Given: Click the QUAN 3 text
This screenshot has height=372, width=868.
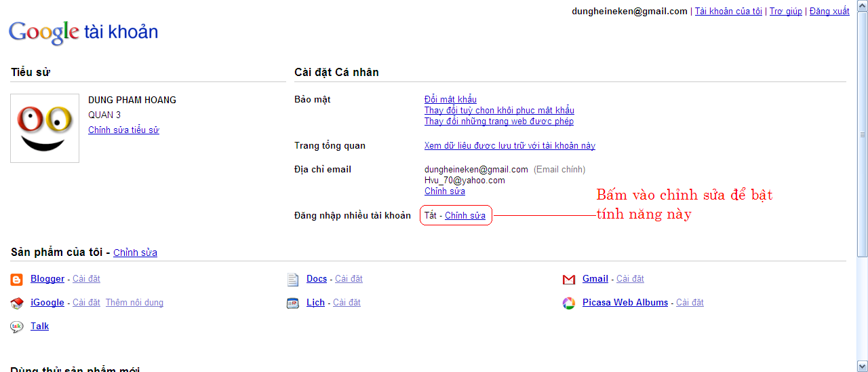Looking at the screenshot, I should point(104,115).
